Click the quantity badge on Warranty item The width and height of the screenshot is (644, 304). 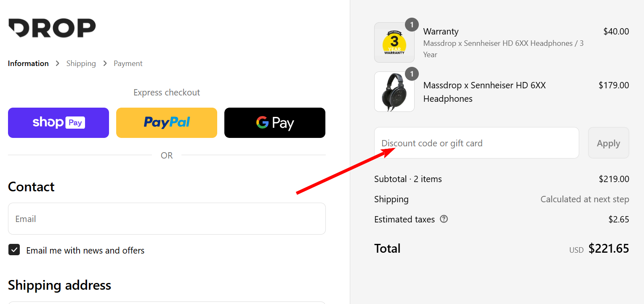(x=412, y=25)
